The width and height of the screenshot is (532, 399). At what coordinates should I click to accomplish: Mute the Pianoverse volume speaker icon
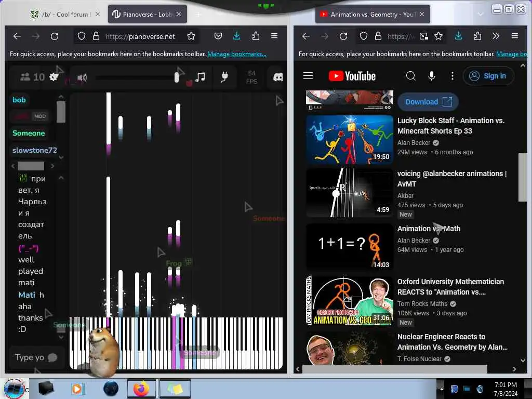tap(82, 78)
